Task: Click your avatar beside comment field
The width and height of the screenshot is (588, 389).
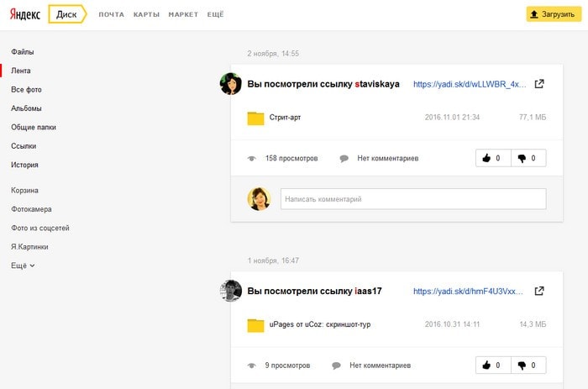Action: 259,199
